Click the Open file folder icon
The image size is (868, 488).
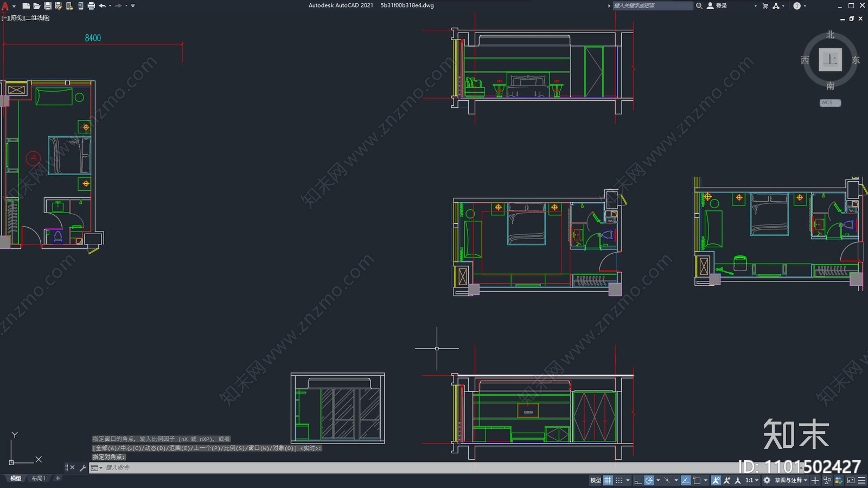pos(37,6)
